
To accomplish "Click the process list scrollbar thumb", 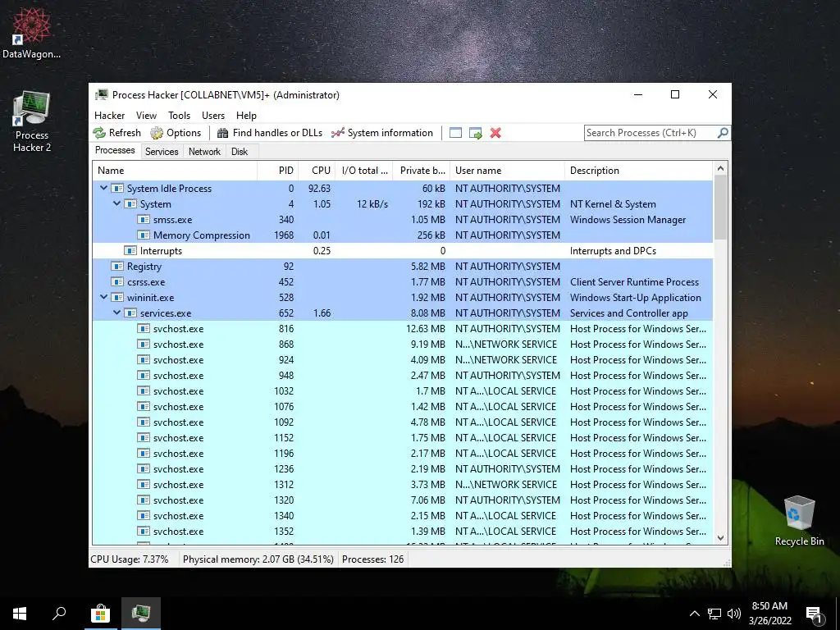I will click(x=720, y=208).
